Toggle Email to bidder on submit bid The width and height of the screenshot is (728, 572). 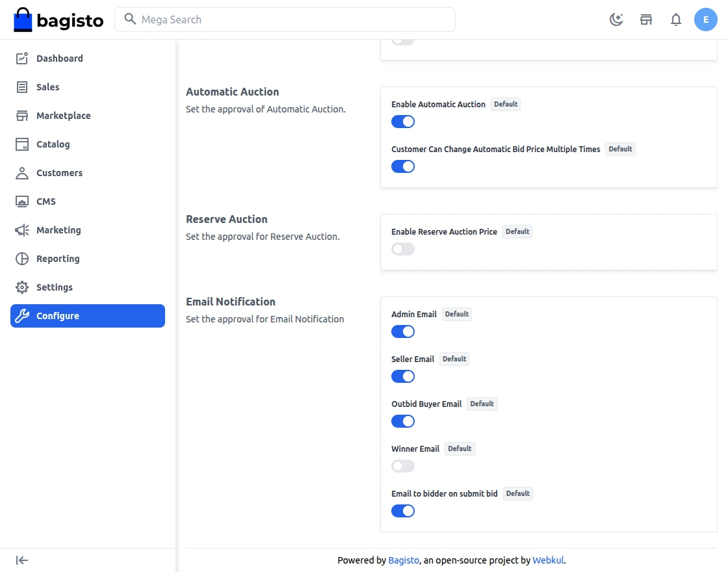click(402, 511)
